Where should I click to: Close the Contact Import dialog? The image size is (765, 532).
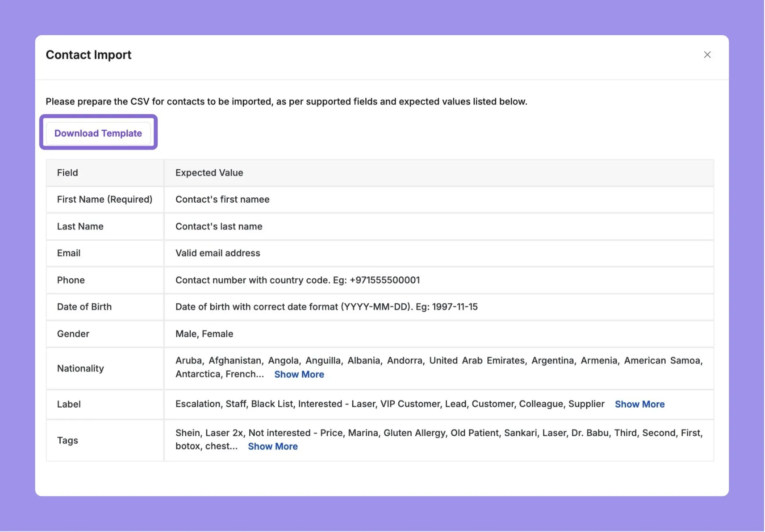pyautogui.click(x=707, y=55)
